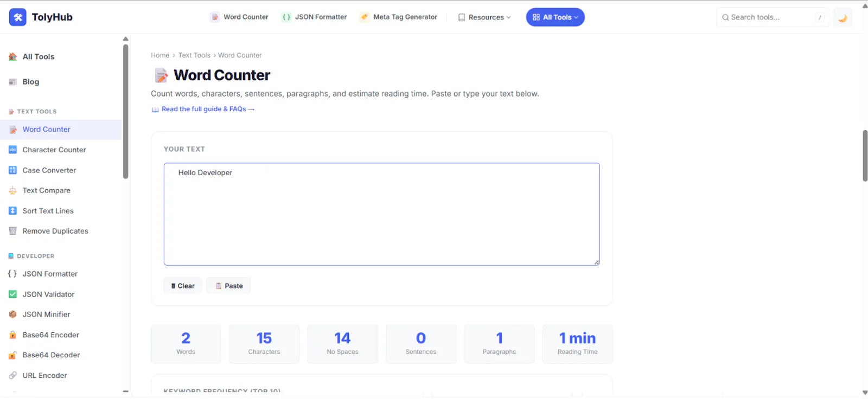The height and width of the screenshot is (399, 868).
Task: Click the Word Counter icon in sidebar
Action: 12,130
